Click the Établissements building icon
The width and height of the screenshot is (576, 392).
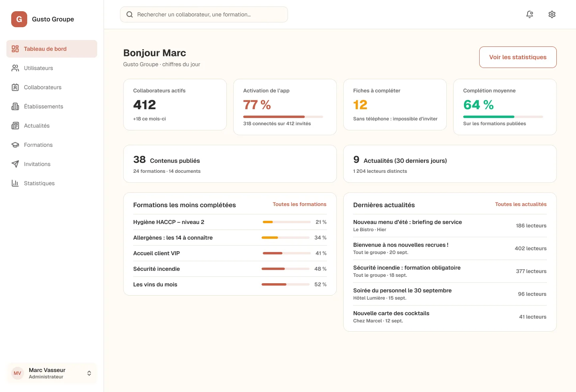click(15, 106)
